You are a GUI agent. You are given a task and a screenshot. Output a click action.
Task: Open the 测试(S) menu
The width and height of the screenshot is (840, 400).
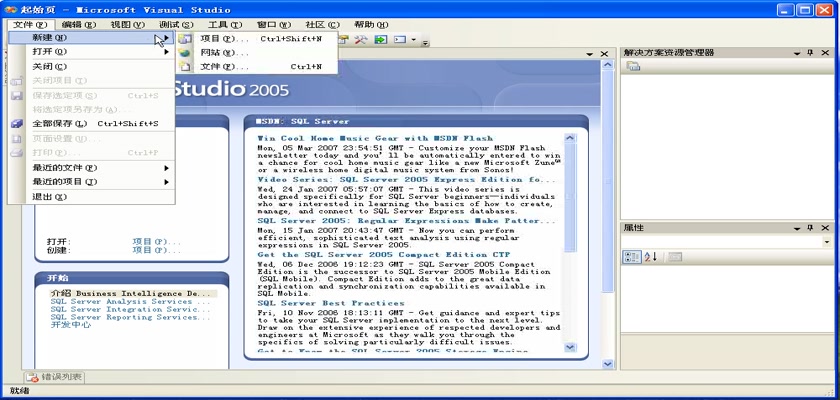[176, 25]
